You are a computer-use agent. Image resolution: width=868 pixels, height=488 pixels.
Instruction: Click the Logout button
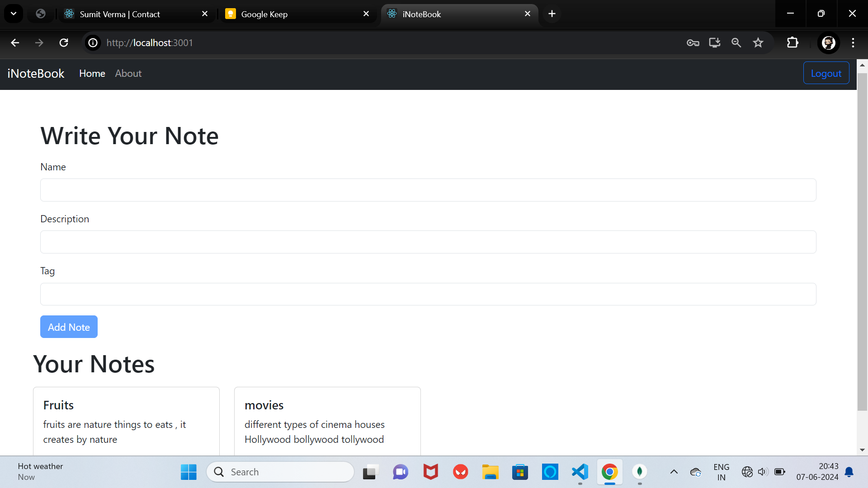click(826, 73)
